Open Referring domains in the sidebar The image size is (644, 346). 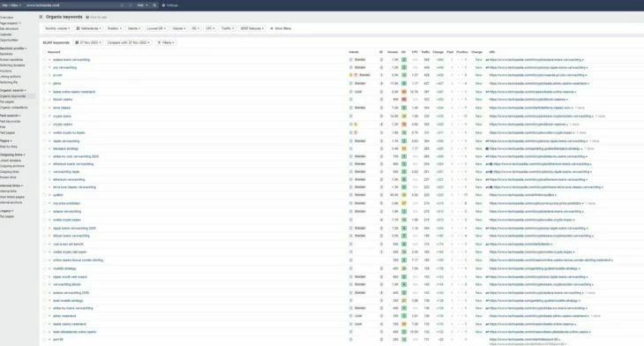(x=12, y=65)
